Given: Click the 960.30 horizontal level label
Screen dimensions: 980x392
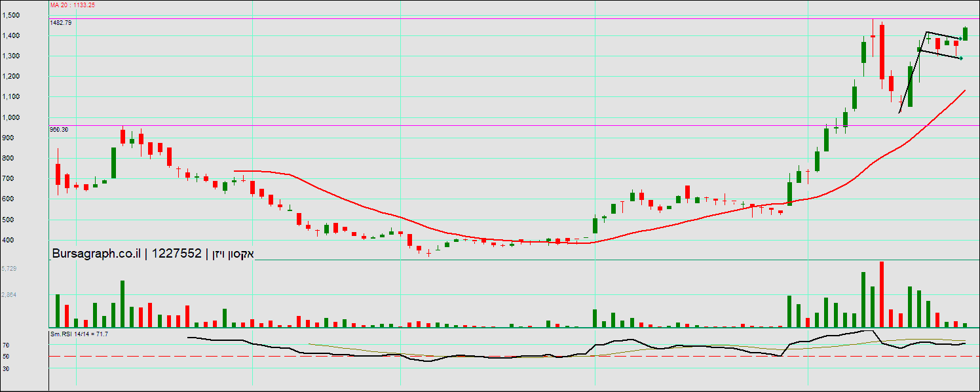Looking at the screenshot, I should (59, 130).
